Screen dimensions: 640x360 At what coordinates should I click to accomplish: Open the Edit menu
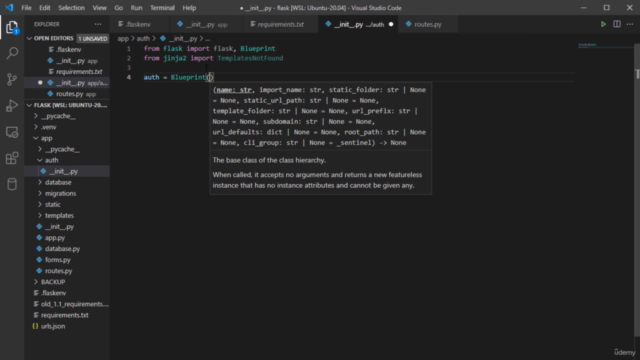[44, 8]
